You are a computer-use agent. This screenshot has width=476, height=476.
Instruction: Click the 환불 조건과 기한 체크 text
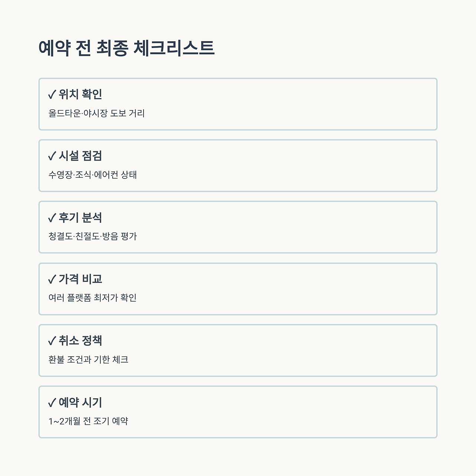coord(89,360)
